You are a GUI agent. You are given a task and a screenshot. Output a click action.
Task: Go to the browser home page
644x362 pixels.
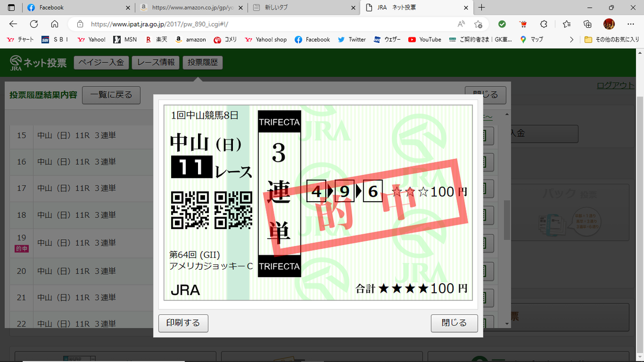click(54, 24)
